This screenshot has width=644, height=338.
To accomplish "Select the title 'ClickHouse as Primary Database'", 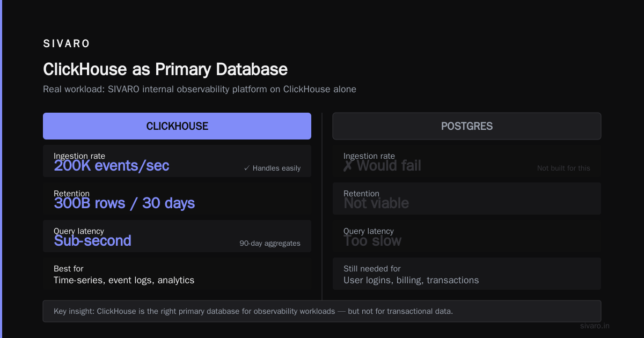I will pyautogui.click(x=165, y=69).
